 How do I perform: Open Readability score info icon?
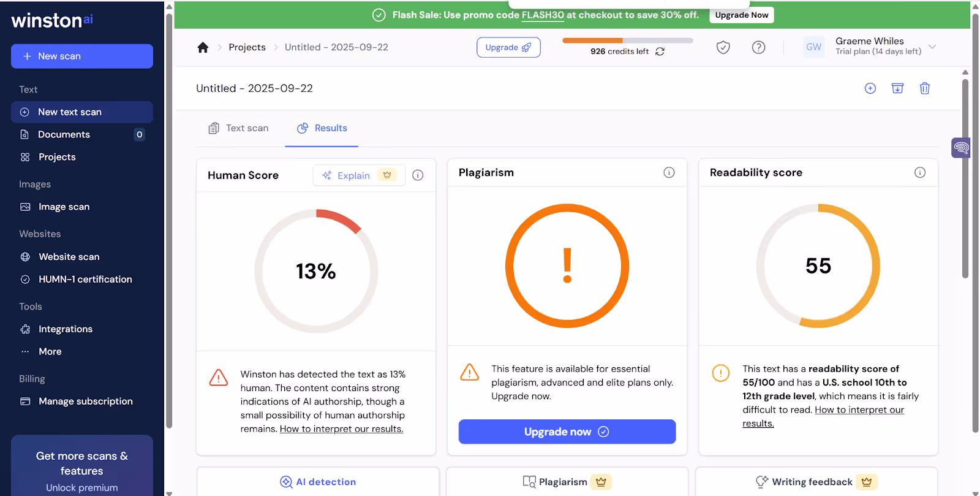920,172
